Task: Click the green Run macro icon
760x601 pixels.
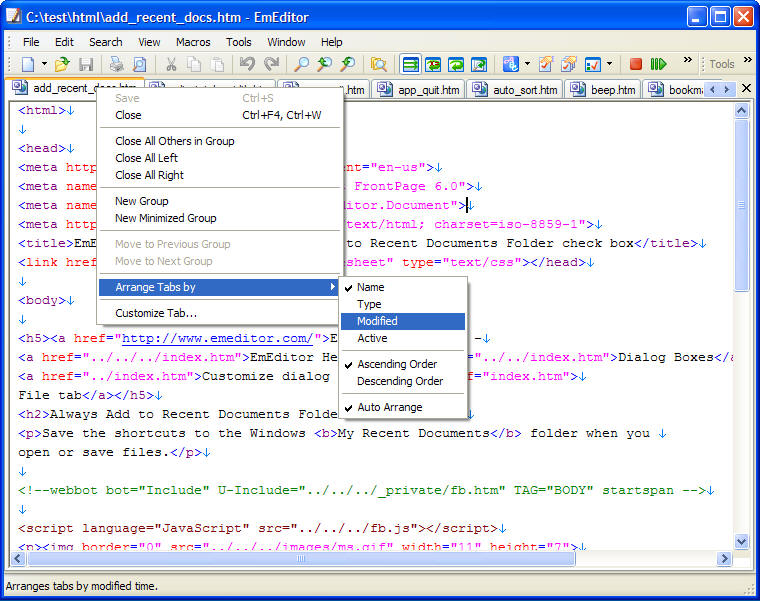Action: 658,64
